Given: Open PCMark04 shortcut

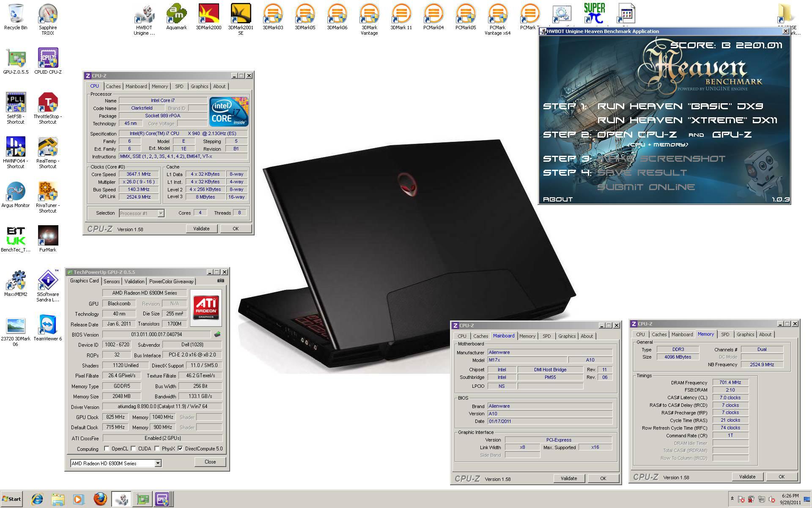Looking at the screenshot, I should point(433,17).
